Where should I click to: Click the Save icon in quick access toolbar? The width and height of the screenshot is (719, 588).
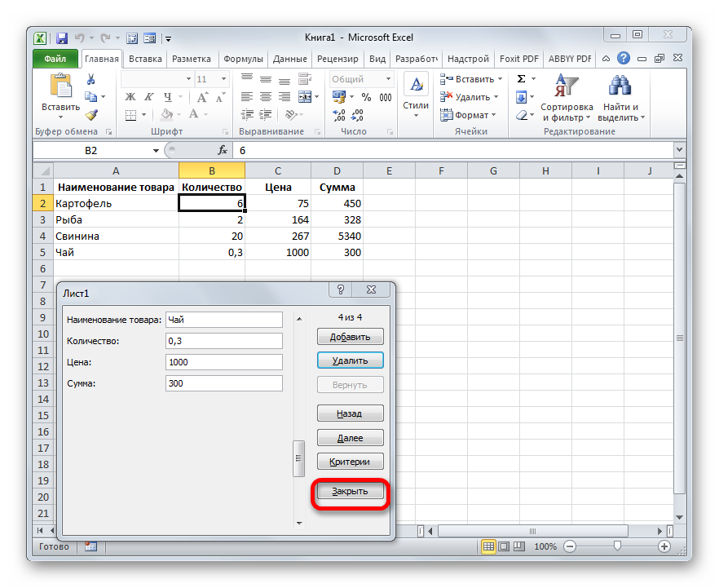(62, 38)
